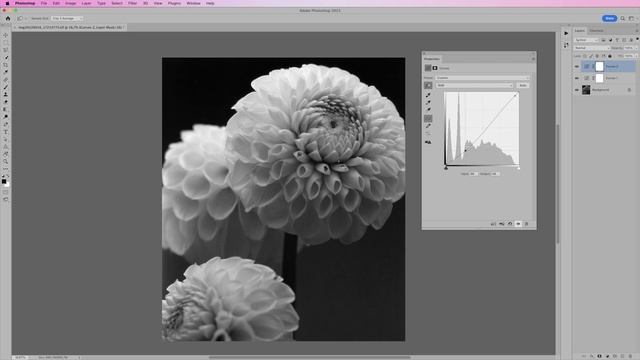Select the Hand tool
Viewport: 640px width, 360px height.
[6, 154]
